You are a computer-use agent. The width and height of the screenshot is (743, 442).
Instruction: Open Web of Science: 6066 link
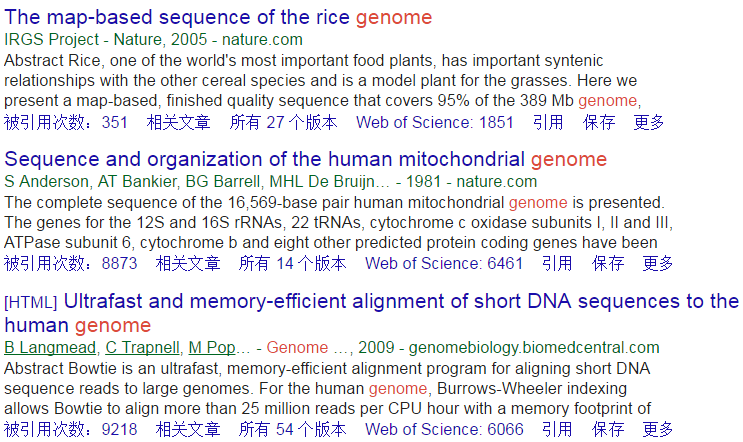click(444, 429)
